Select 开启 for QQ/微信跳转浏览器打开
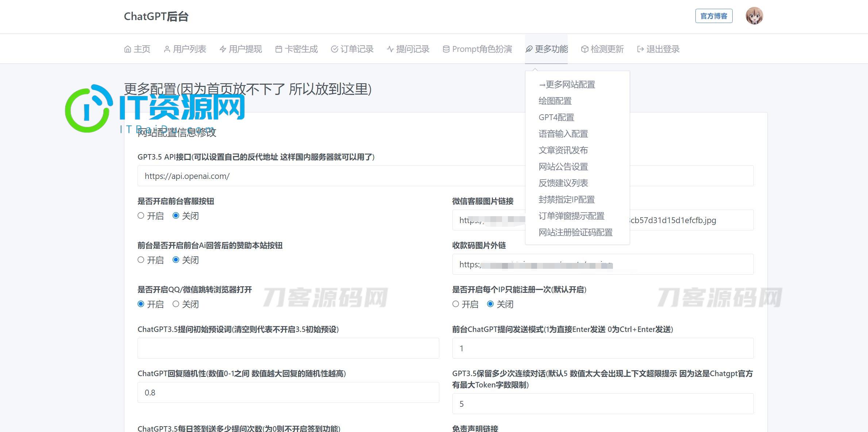This screenshot has width=868, height=432. 141,304
